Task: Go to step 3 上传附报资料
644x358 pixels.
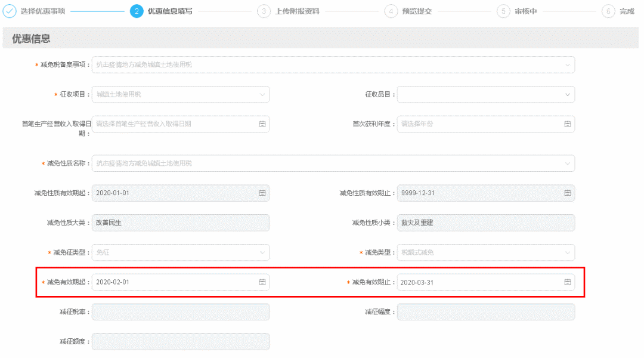Action: 264,11
